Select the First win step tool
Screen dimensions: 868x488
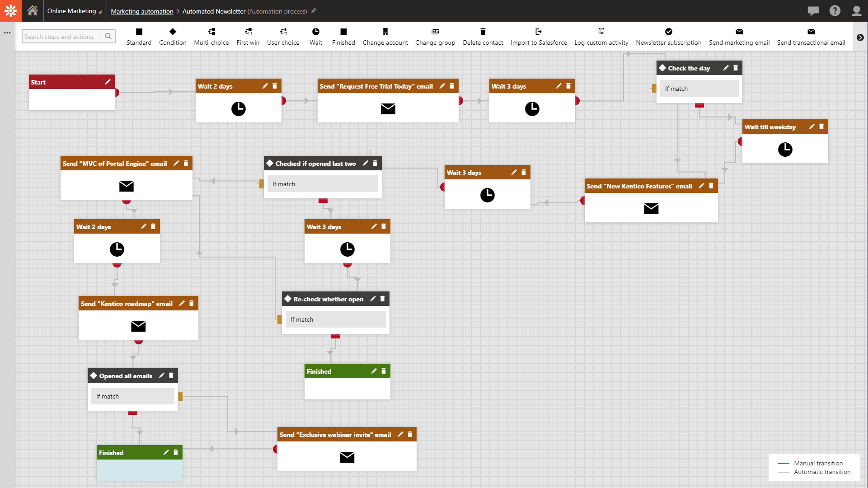(248, 37)
